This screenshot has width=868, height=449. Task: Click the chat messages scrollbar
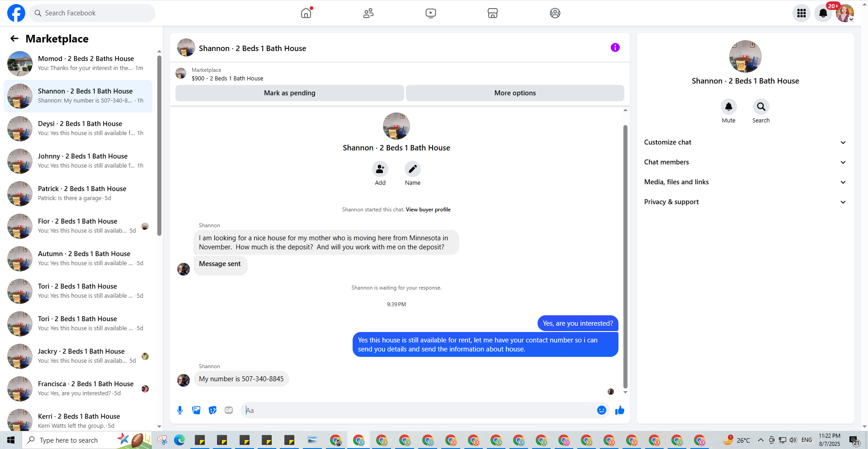[x=625, y=257]
